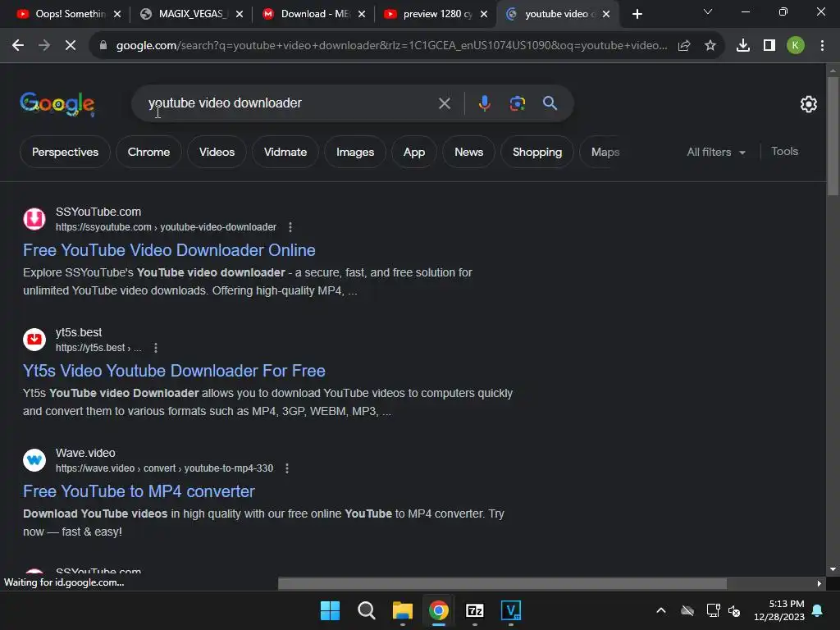Open Windows taskbar search
The width and height of the screenshot is (840, 630).
(367, 610)
